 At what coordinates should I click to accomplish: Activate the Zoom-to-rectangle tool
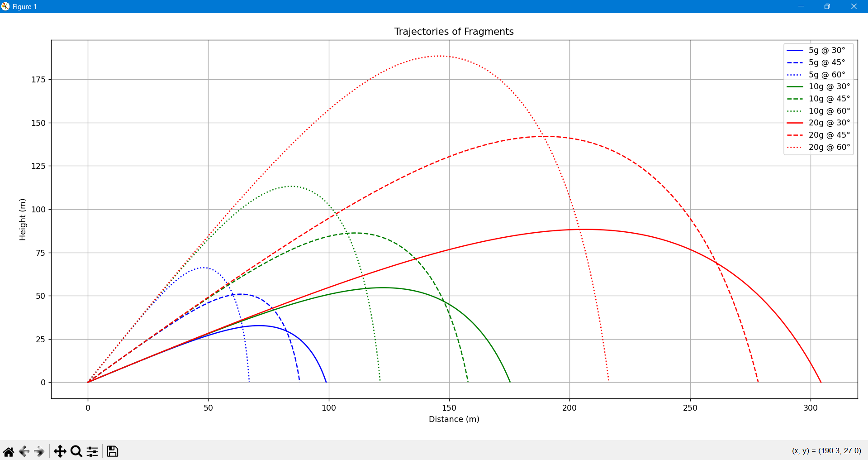click(x=76, y=451)
